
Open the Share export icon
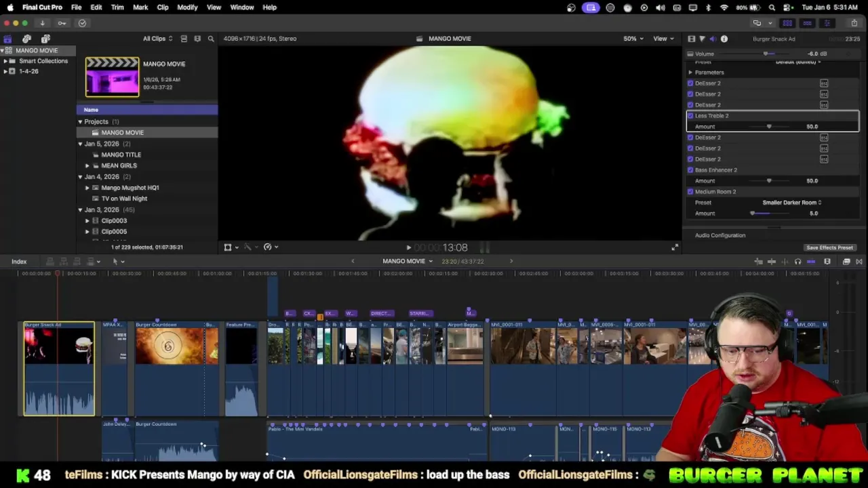854,23
